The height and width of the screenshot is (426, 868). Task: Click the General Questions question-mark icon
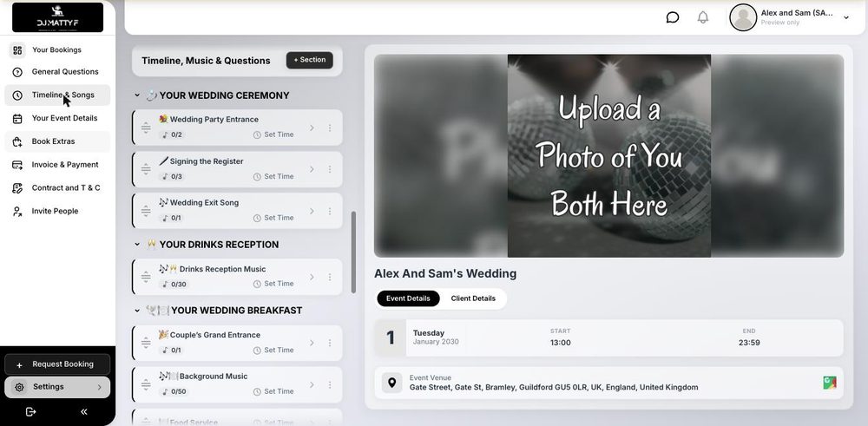(17, 73)
